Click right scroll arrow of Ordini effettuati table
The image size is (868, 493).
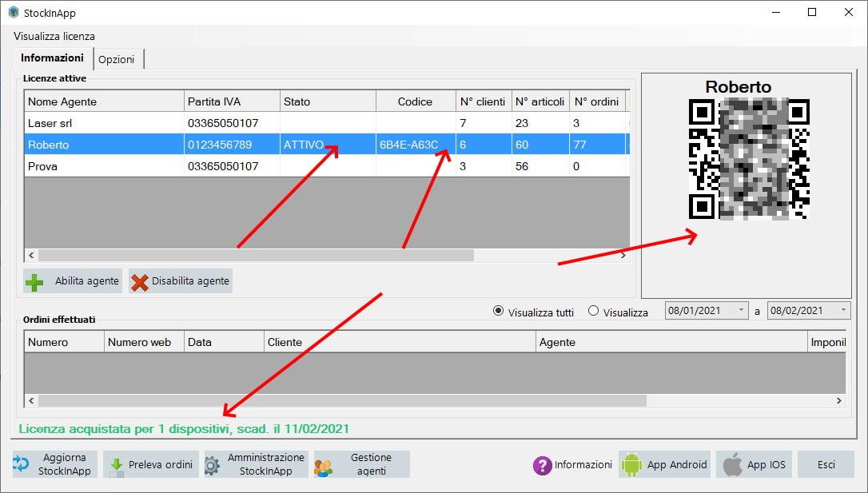click(x=839, y=400)
